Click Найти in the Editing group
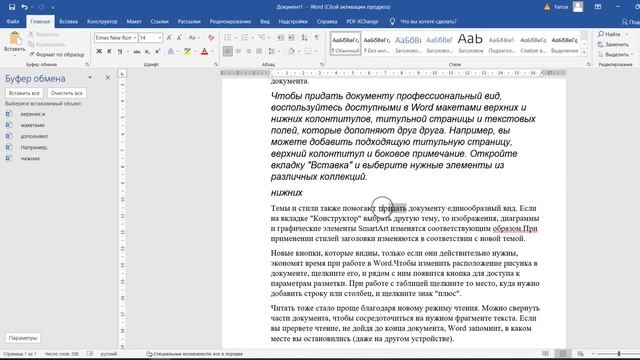 (x=609, y=34)
